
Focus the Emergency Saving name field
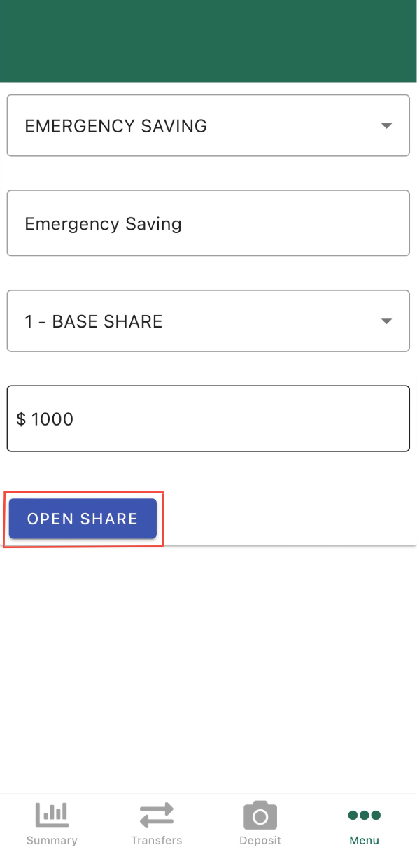pos(208,223)
